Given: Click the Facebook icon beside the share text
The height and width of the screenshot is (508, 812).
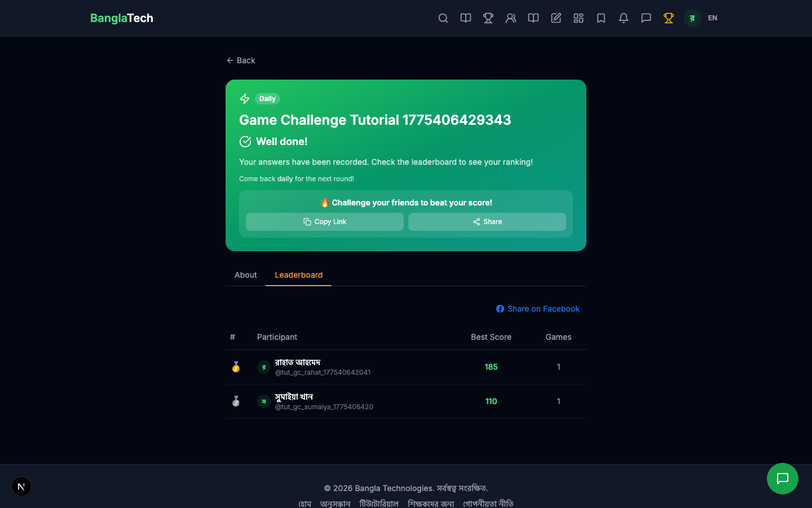Looking at the screenshot, I should point(500,309).
